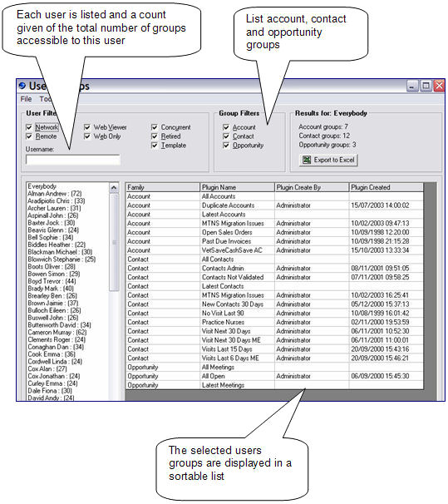Click the New Contacts 30 Days row
The width and height of the screenshot is (448, 504).
pyautogui.click(x=274, y=304)
